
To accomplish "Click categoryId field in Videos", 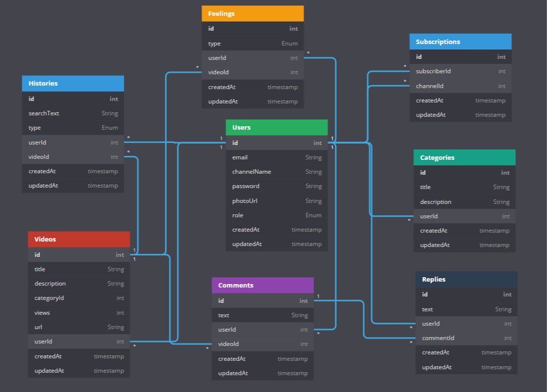I will click(x=79, y=298).
